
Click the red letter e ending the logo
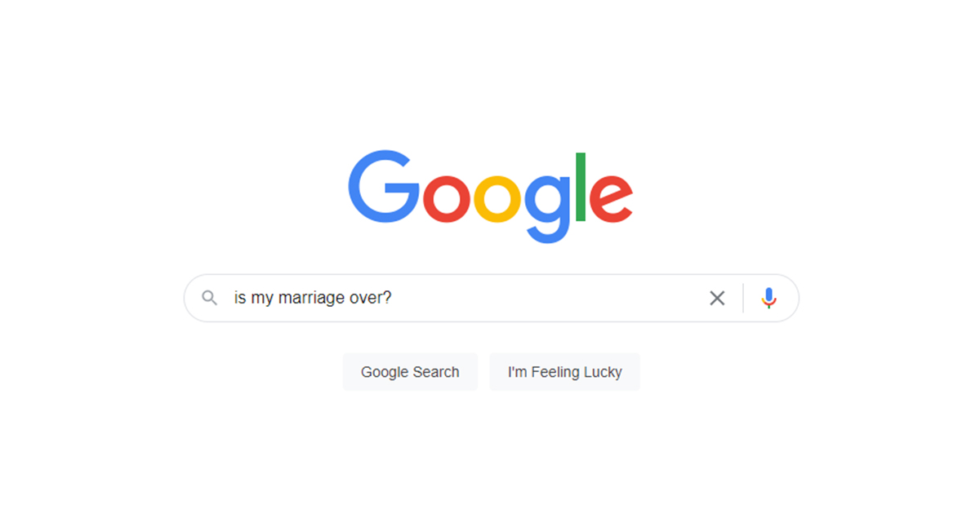point(611,198)
